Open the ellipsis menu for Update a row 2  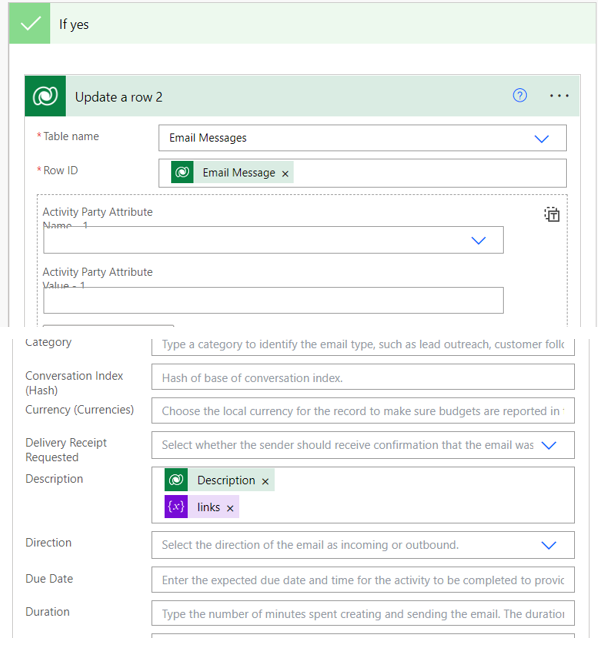pos(559,96)
